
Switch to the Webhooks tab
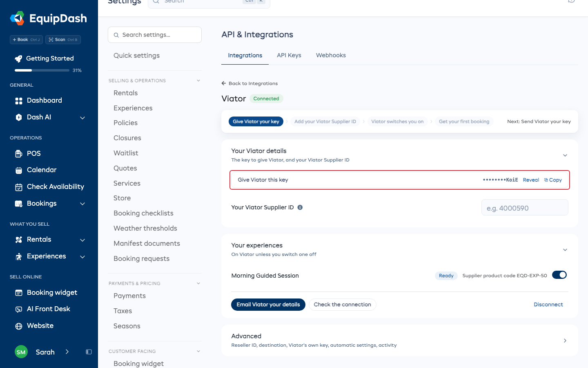[331, 56]
